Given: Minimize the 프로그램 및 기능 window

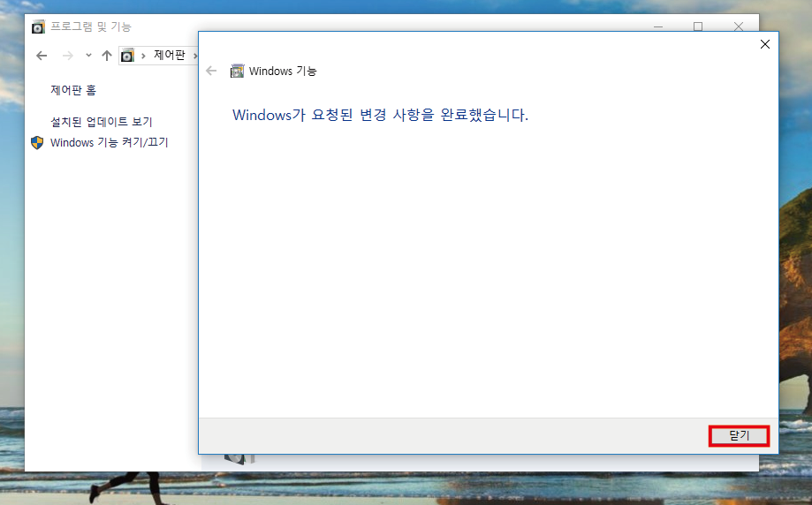Looking at the screenshot, I should tap(658, 26).
